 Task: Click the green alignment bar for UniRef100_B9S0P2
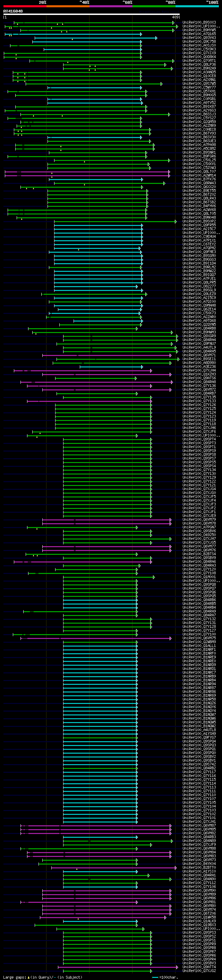pos(116,221)
